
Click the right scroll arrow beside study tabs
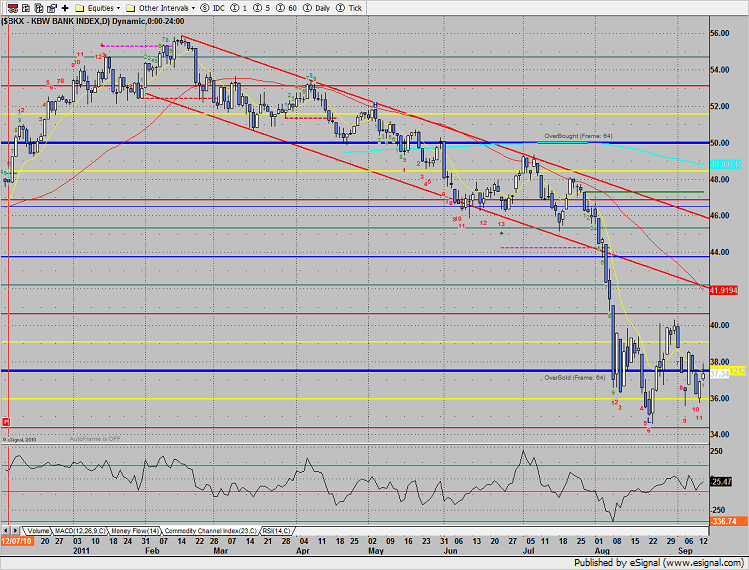pyautogui.click(x=15, y=531)
